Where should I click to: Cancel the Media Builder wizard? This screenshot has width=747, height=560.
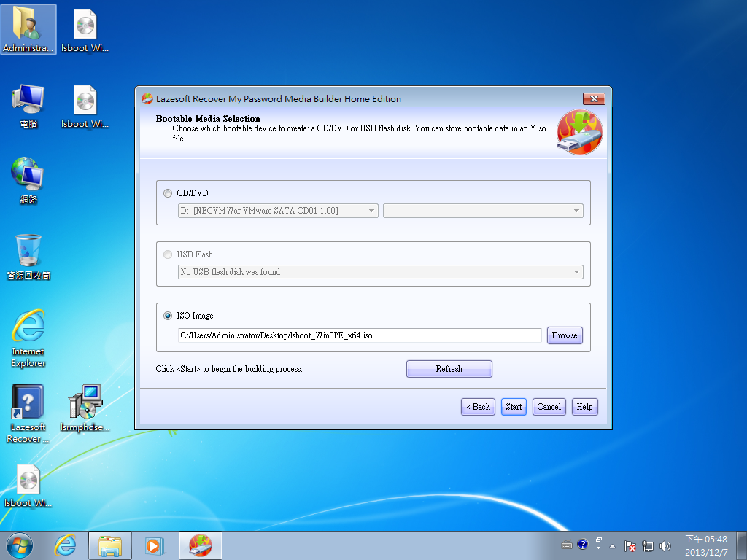[549, 407]
